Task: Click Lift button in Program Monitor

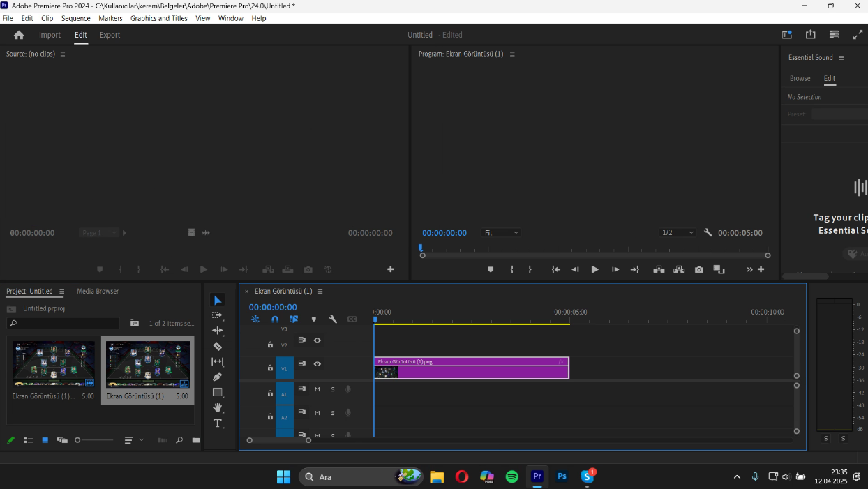Action: pos(659,269)
